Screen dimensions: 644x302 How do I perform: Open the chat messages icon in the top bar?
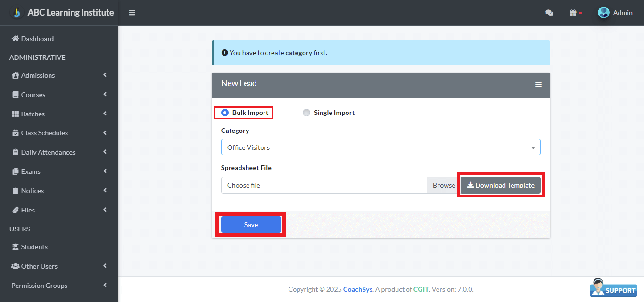[x=549, y=13]
